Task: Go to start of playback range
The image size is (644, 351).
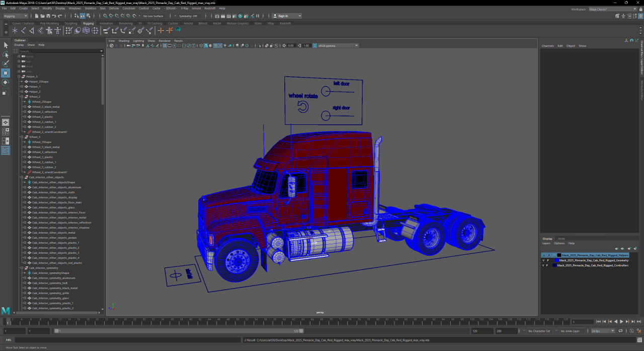Action: [598, 322]
